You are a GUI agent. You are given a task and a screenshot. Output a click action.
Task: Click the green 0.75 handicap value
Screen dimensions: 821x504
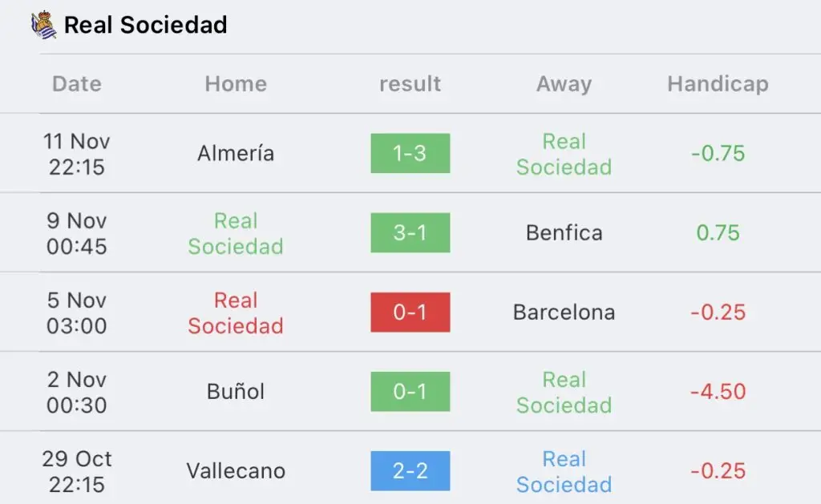pyautogui.click(x=718, y=233)
